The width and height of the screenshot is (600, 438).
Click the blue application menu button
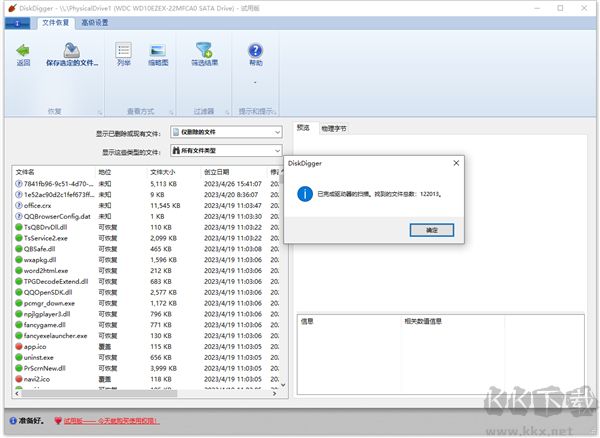pyautogui.click(x=18, y=22)
